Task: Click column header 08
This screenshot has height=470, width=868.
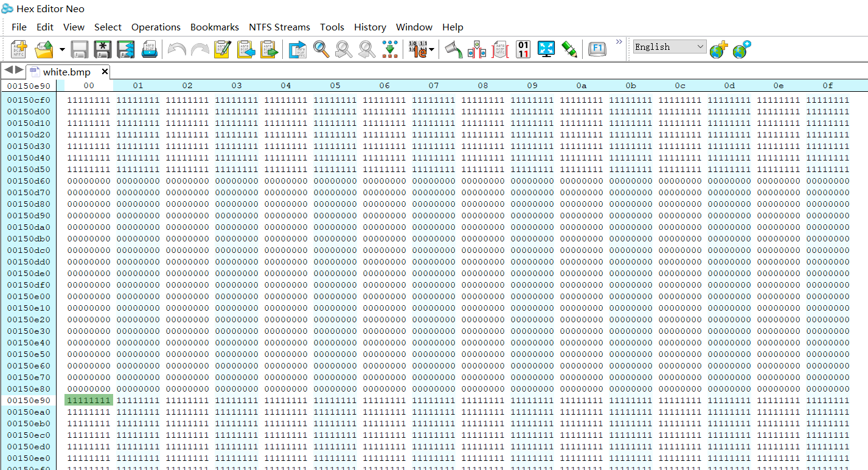Action: pos(482,86)
